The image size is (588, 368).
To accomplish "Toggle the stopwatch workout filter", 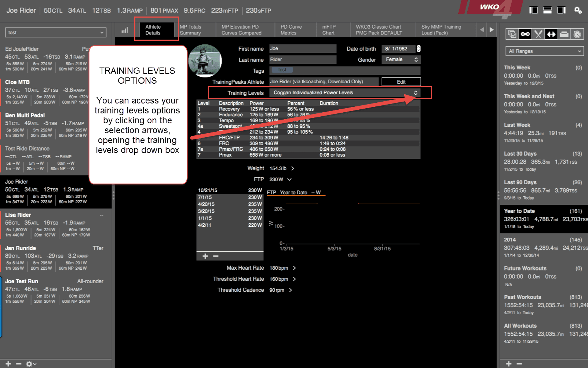I will [577, 34].
